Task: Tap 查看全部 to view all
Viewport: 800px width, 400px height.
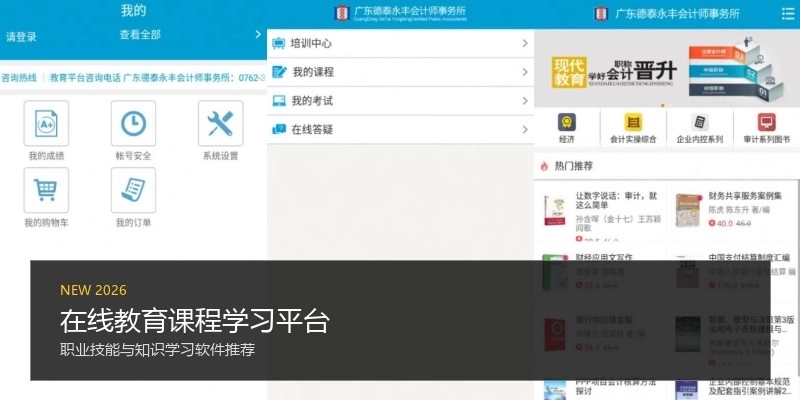Action: coord(140,34)
